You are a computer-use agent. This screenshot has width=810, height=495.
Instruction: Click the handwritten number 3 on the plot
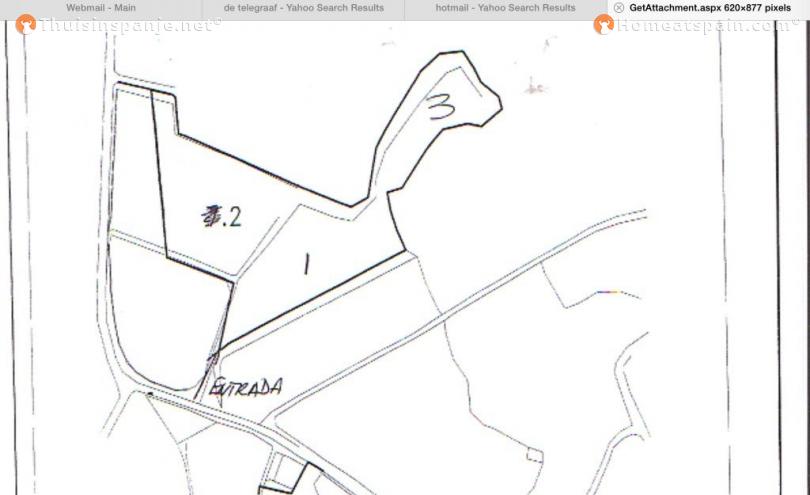(441, 106)
